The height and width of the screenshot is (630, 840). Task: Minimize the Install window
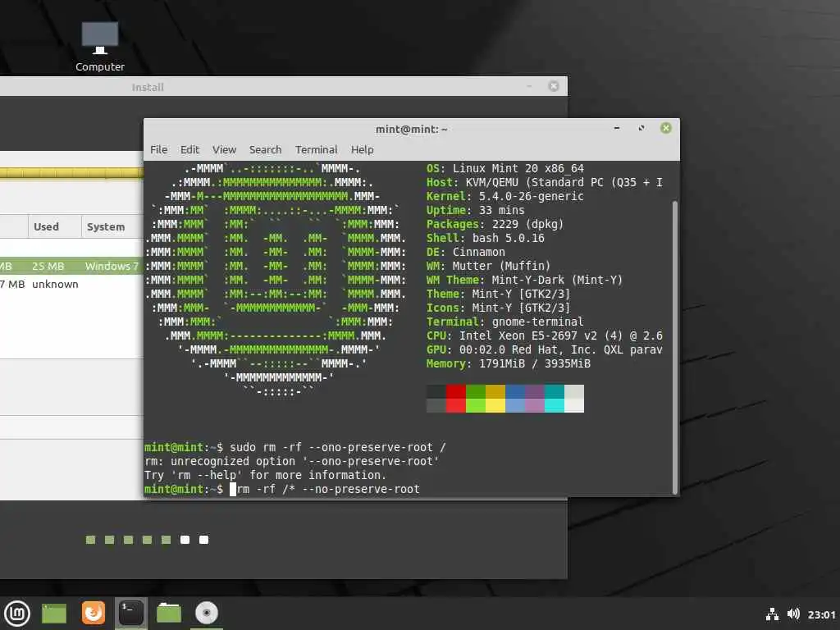529,86
